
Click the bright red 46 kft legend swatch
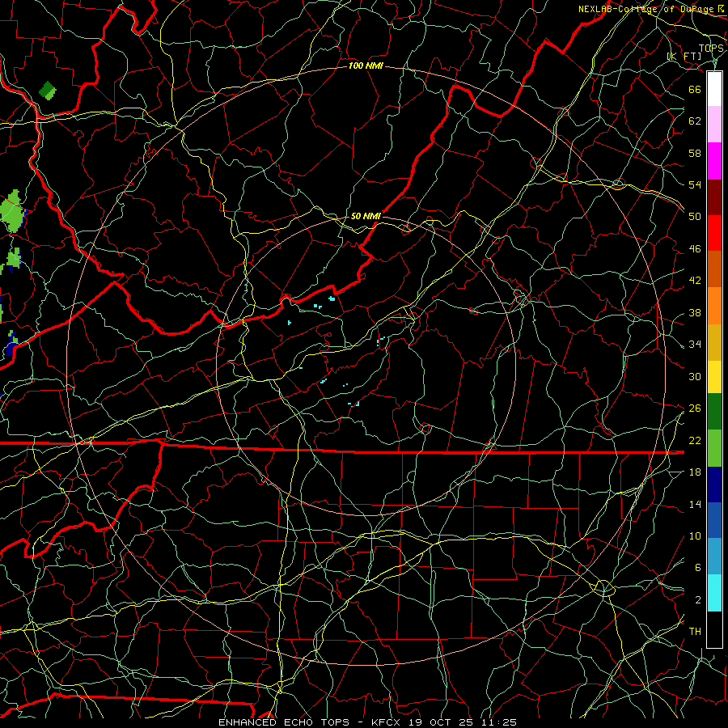(x=714, y=233)
